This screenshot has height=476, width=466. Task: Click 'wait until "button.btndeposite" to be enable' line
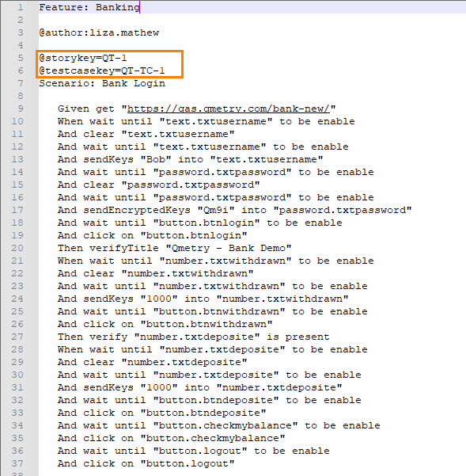tap(209, 401)
